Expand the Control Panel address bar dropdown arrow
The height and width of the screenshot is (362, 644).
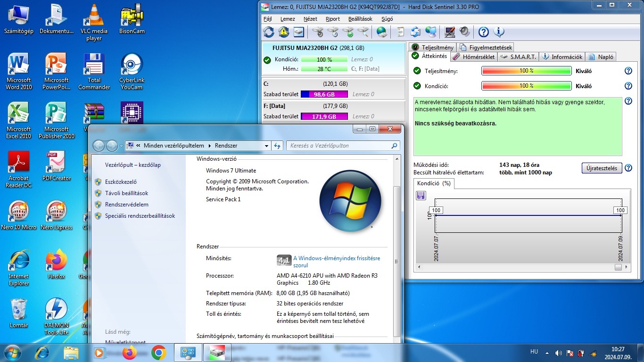tap(266, 146)
